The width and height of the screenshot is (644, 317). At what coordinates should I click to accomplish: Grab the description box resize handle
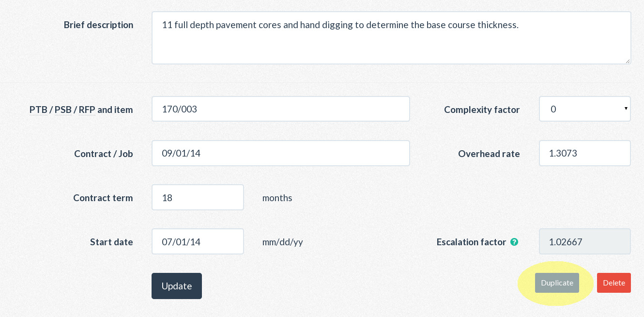pos(628,61)
